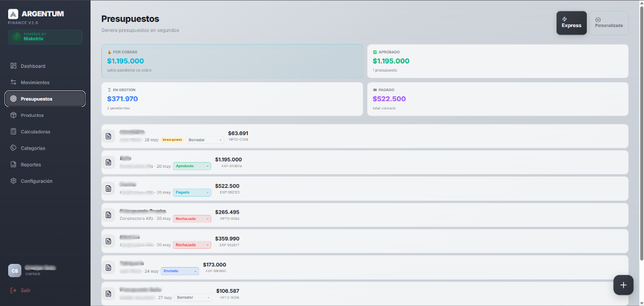Open Borrador status dropdown for $106.587

193,297
